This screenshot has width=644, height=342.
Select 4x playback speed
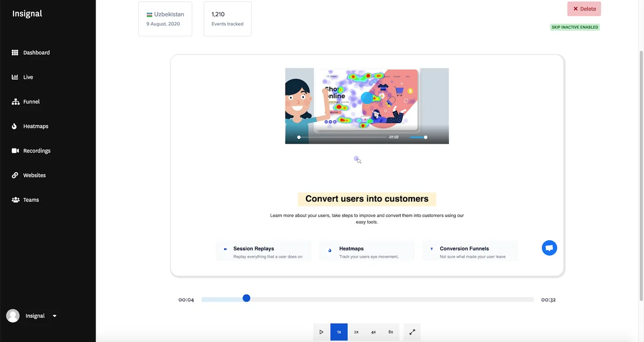(x=373, y=332)
